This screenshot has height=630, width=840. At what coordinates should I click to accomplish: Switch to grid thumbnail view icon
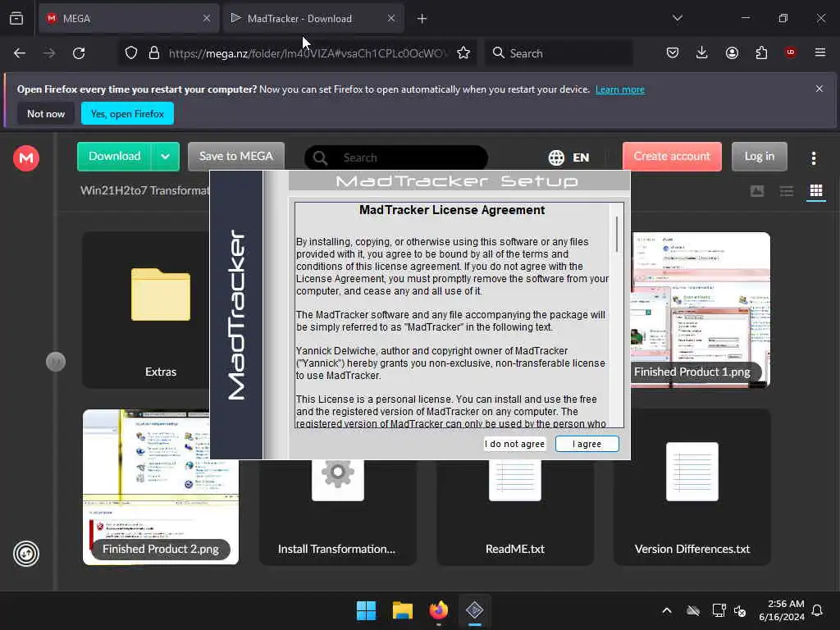(816, 190)
